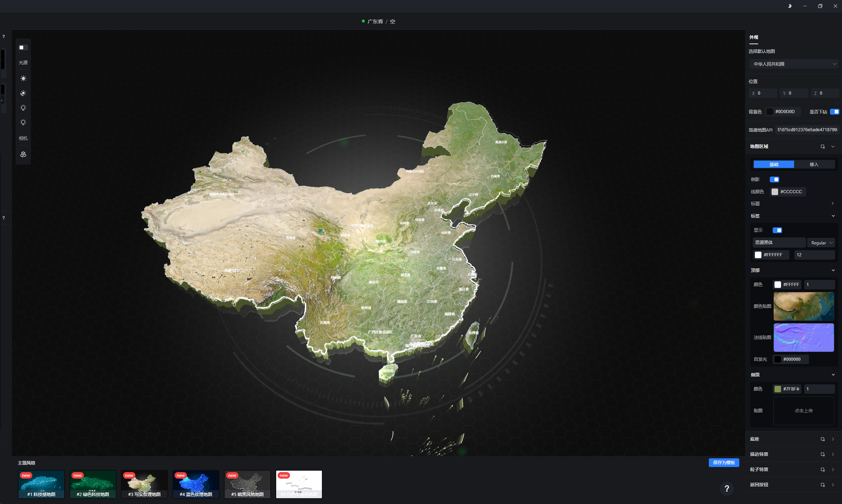The height and width of the screenshot is (504, 842).
Task: Toggle the switch at top of the light toolbar
Action: tap(23, 47)
